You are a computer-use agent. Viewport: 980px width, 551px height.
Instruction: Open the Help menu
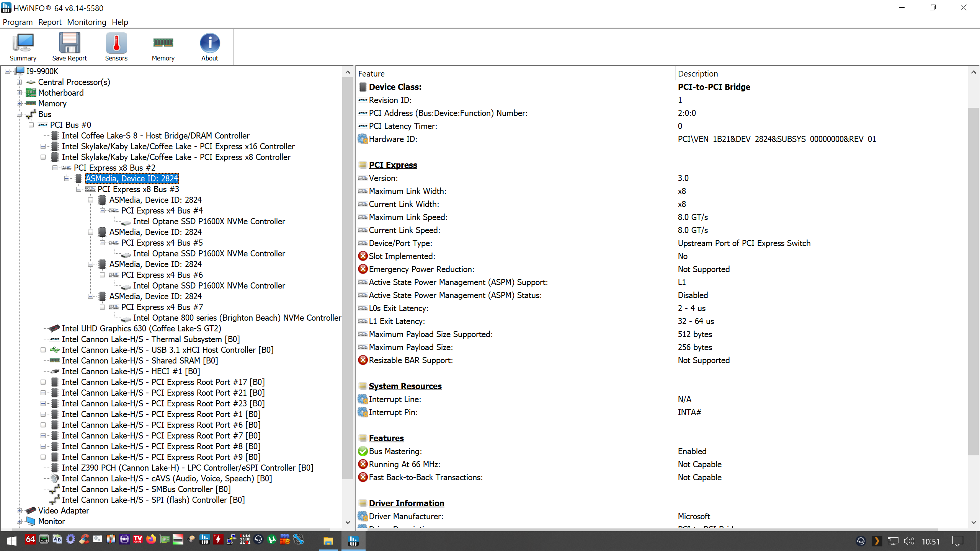pyautogui.click(x=120, y=22)
